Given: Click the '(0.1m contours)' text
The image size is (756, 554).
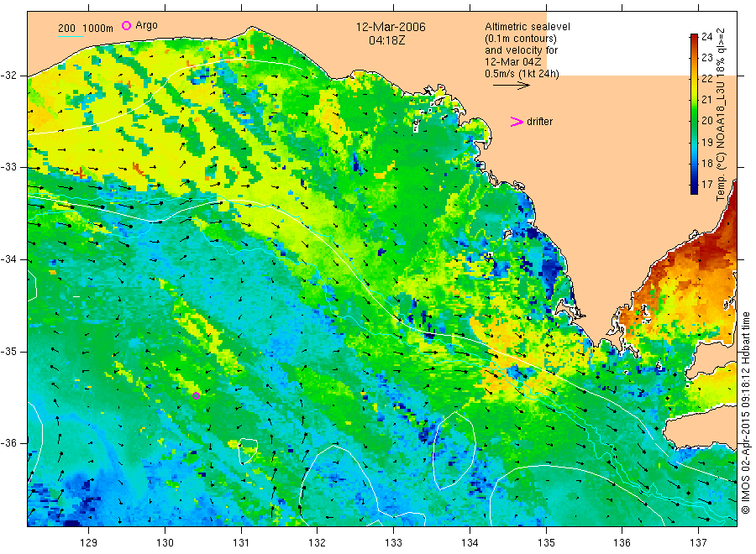Looking at the screenshot, I should [x=520, y=39].
